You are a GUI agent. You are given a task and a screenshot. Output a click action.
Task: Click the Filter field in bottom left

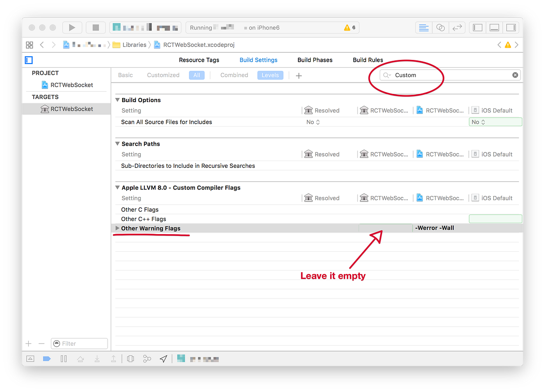click(79, 343)
